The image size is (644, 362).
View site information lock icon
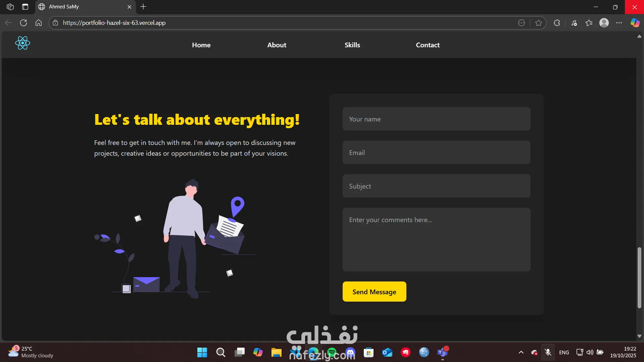55,23
